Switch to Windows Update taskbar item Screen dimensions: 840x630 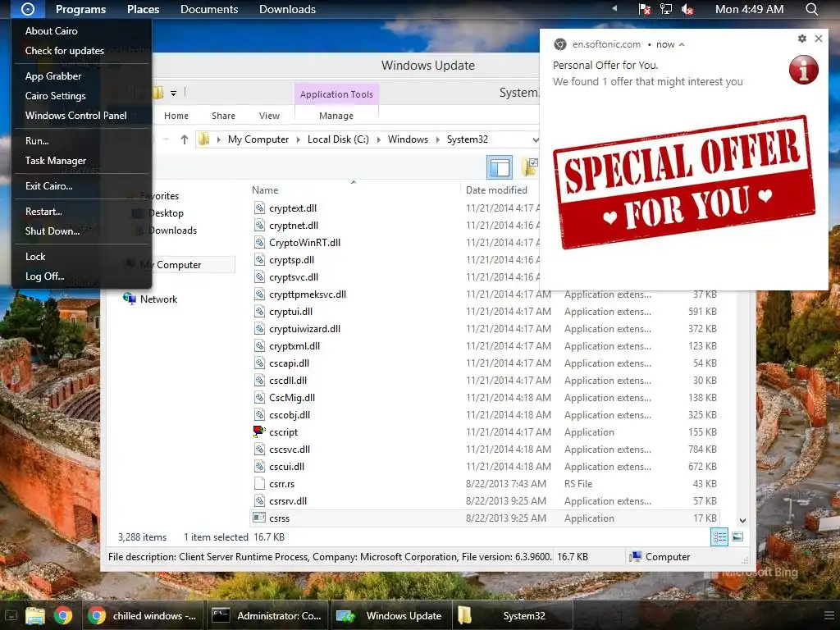point(391,616)
